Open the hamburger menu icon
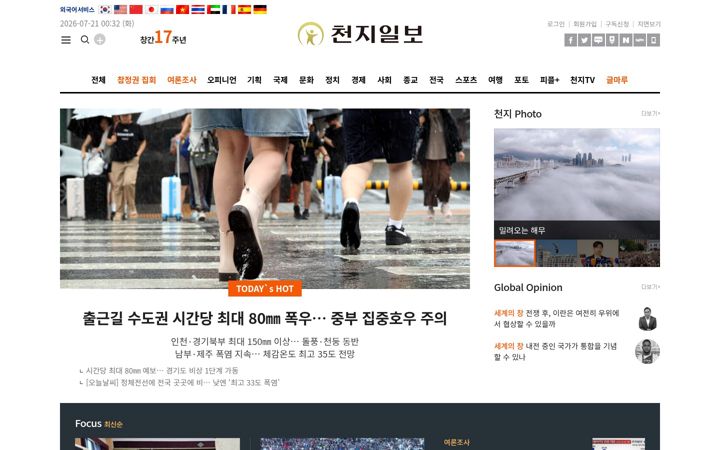720x450 pixels. (x=66, y=40)
